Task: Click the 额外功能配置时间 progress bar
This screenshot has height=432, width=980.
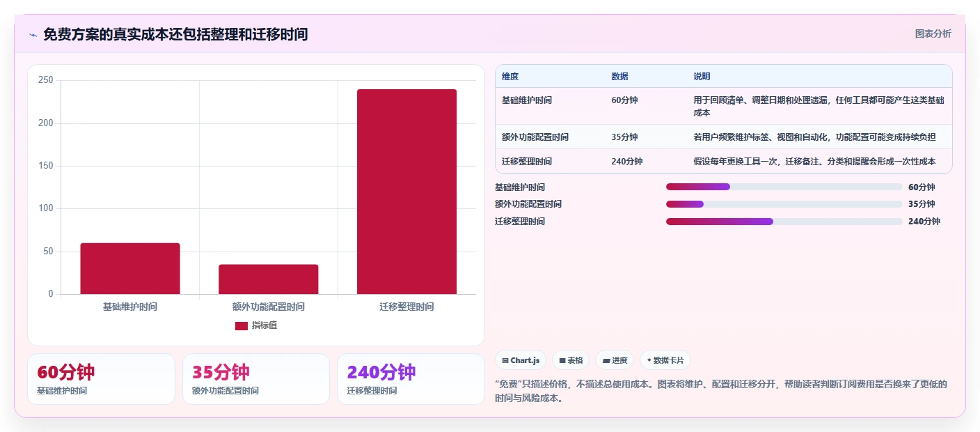Action: pos(784,204)
